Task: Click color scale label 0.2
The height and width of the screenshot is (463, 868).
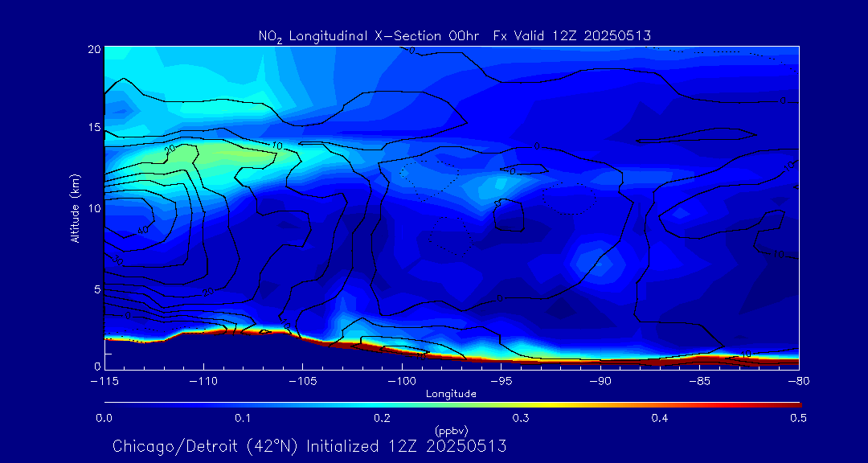Action: [382, 419]
